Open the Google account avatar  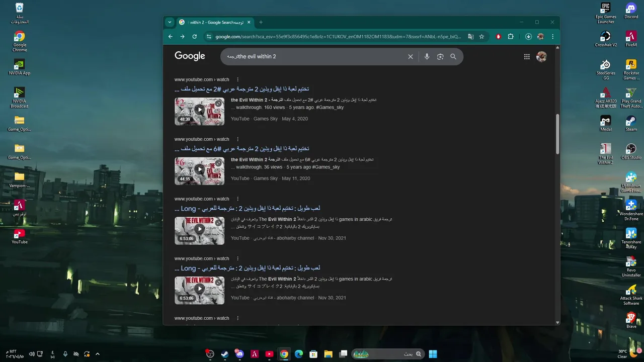tap(541, 57)
